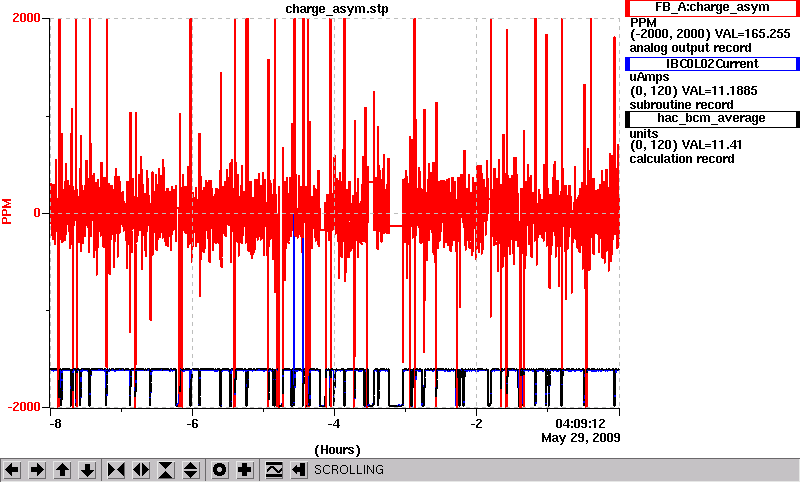Screen dimensions: 800x482
Task: Click the 04:09:12 time stamp
Action: 580,424
